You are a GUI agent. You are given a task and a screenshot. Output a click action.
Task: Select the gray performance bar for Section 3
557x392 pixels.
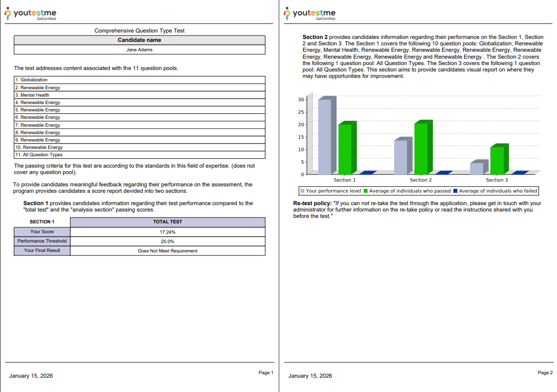coord(477,168)
